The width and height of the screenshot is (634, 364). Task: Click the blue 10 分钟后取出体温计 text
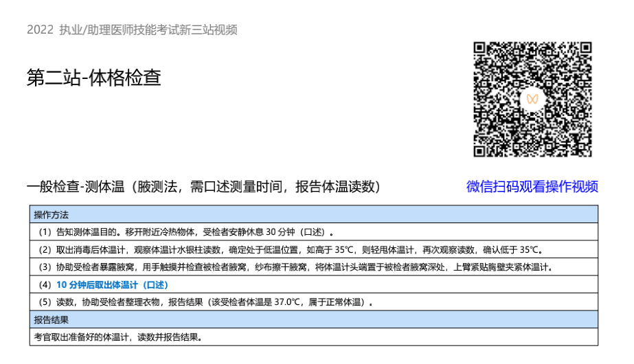pyautogui.click(x=112, y=284)
